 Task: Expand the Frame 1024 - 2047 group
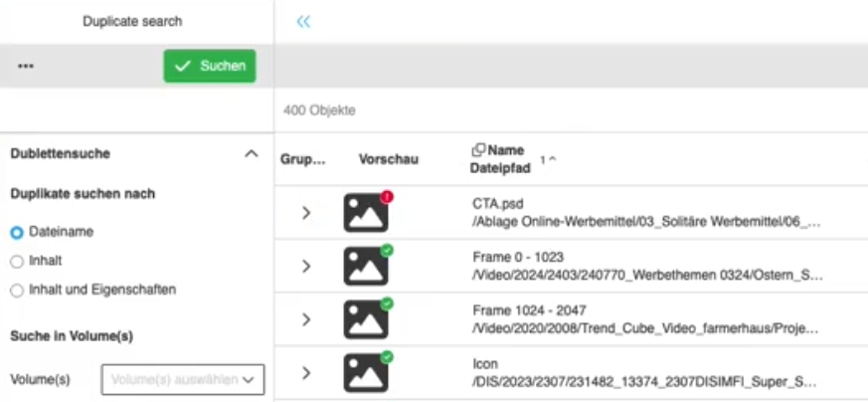click(306, 319)
